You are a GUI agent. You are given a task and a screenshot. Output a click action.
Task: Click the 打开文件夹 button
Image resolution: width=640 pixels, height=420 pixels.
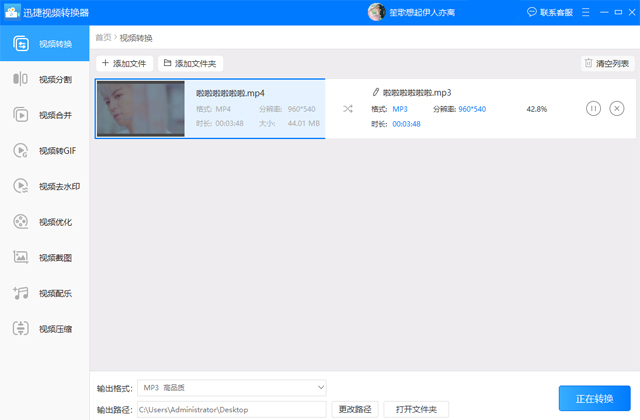[x=416, y=409]
